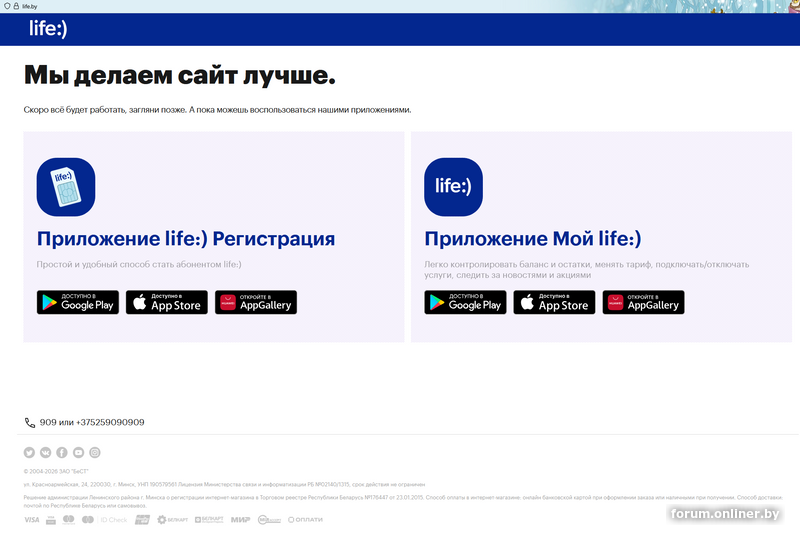This screenshot has height=535, width=800.
Task: Click the phone handset icon
Action: coord(30,423)
